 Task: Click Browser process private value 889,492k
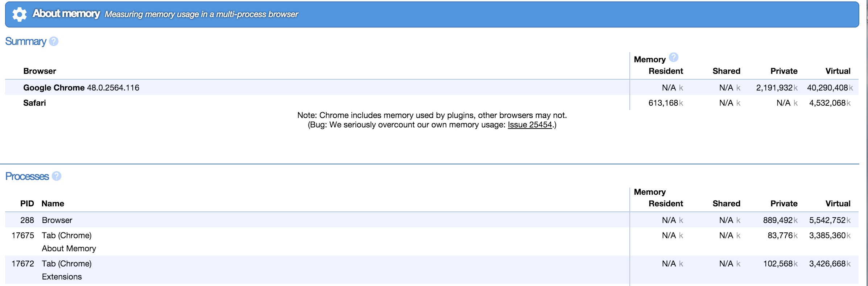(x=780, y=220)
